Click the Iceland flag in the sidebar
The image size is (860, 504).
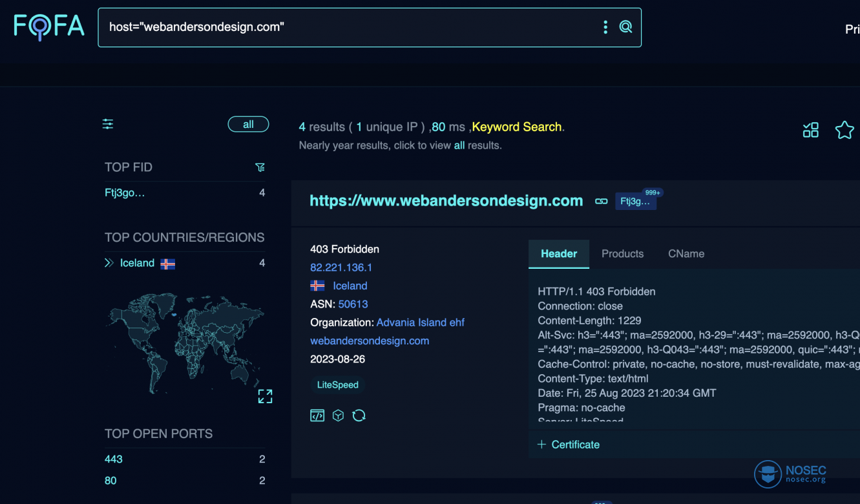(168, 264)
